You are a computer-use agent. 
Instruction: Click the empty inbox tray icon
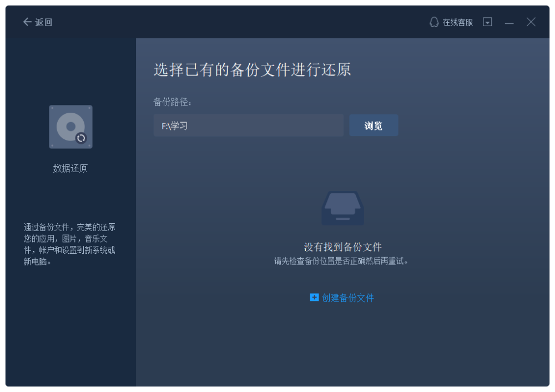click(x=342, y=208)
